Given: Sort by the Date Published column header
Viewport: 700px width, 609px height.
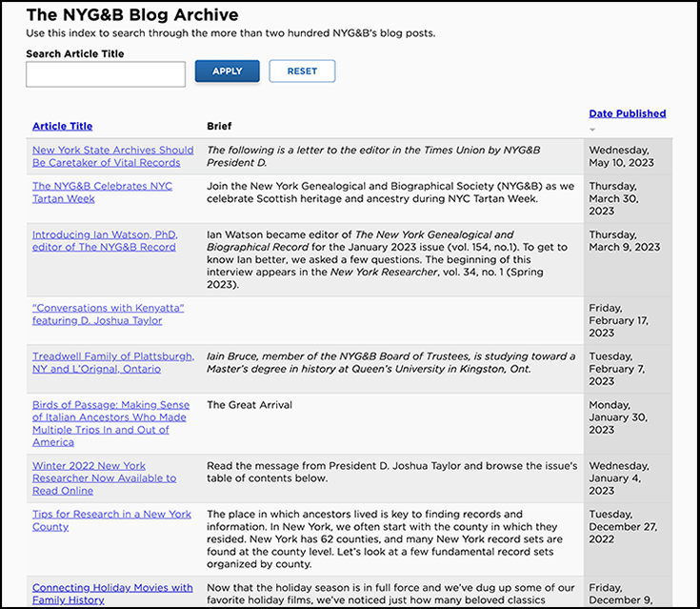Looking at the screenshot, I should (627, 113).
